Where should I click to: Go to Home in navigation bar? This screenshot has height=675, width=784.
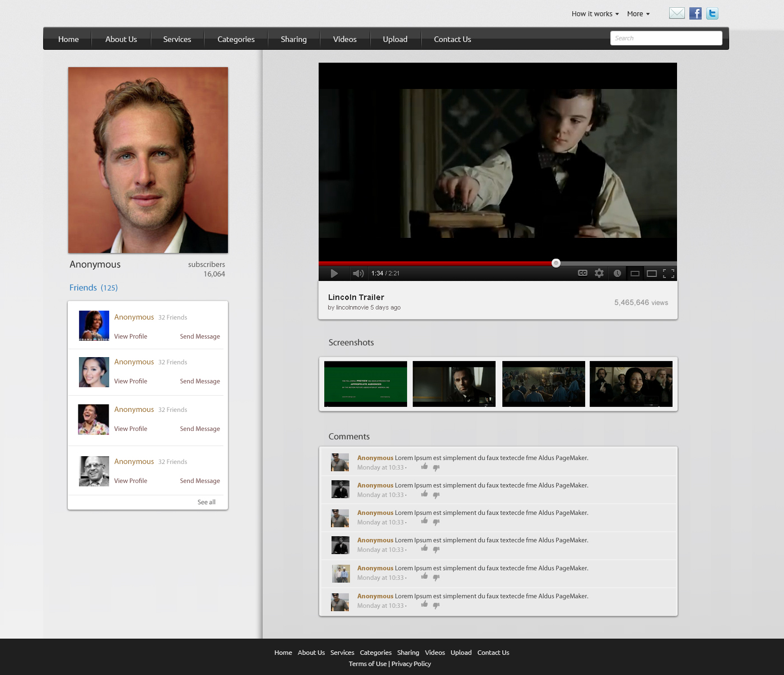click(x=68, y=39)
